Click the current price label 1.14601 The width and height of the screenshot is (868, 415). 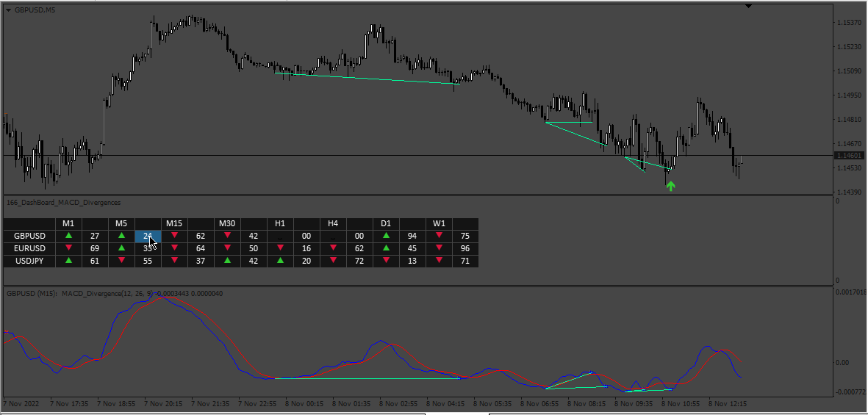coord(849,156)
